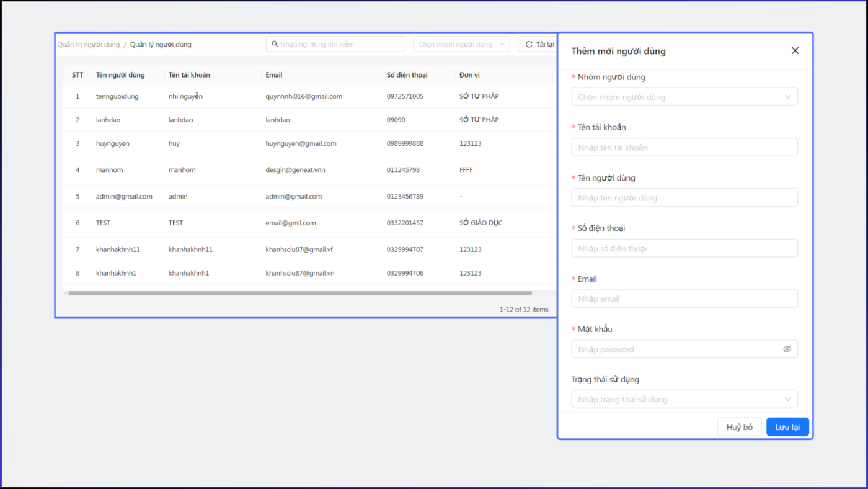Click email khanhsciu87@gmail.vf
Image resolution: width=868 pixels, height=489 pixels.
(300, 249)
